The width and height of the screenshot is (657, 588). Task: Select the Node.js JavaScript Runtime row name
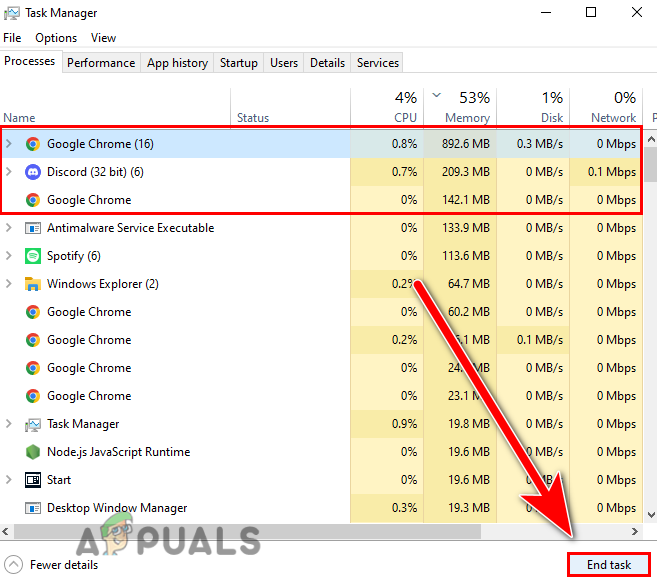tap(119, 452)
